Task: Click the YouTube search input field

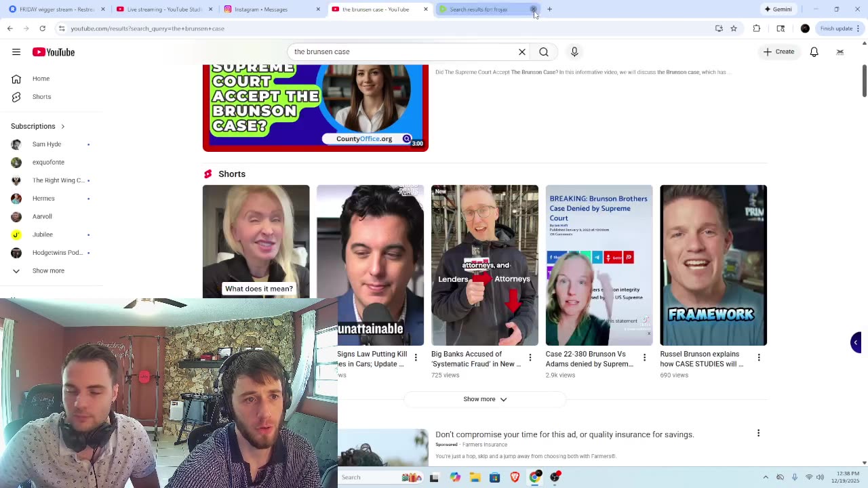Action: [x=403, y=52]
